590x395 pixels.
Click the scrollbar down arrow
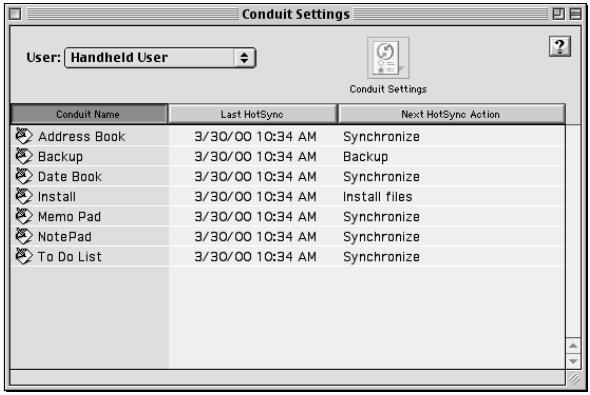click(x=573, y=361)
